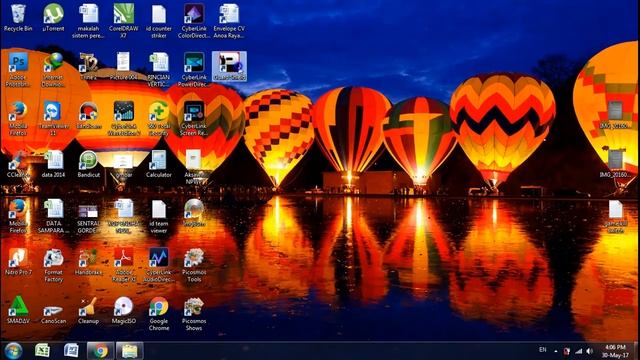Open Windows Explorer from the taskbar
Viewport: 640px width, 360px height.
129,351
